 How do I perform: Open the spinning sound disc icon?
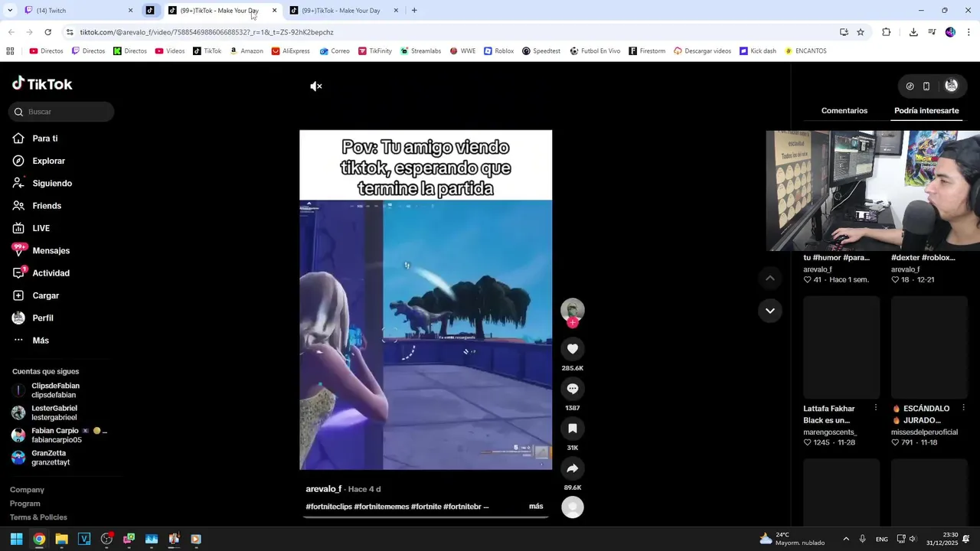pyautogui.click(x=573, y=507)
